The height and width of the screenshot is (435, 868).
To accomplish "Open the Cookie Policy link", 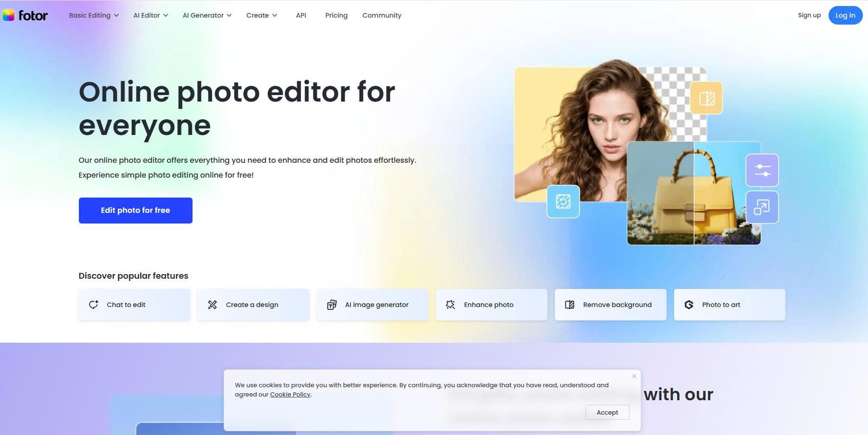I will (290, 395).
